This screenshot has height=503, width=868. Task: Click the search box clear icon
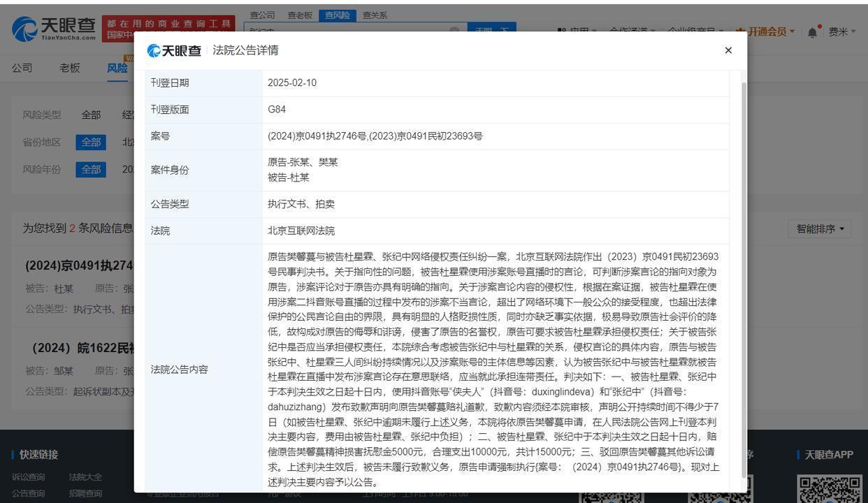(454, 31)
